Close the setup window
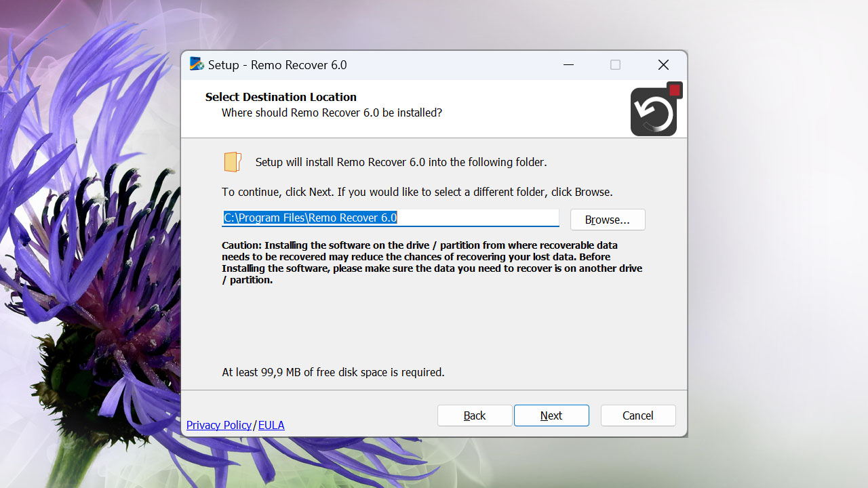 click(x=663, y=65)
